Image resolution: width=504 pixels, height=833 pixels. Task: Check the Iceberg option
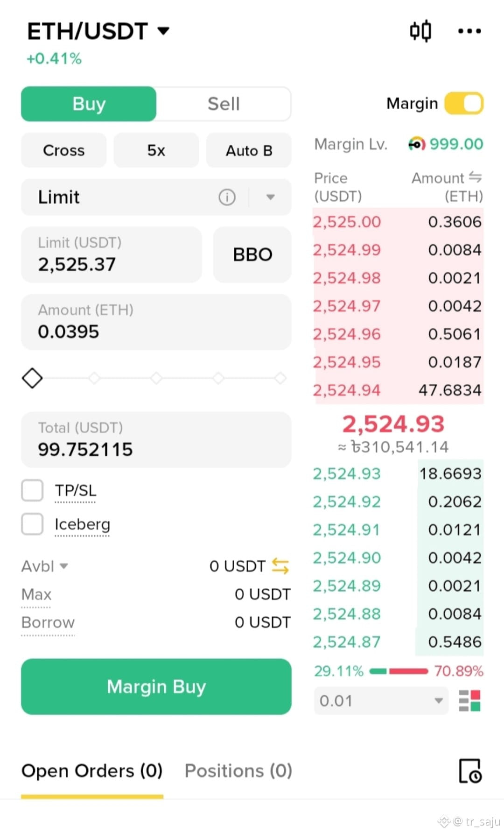pyautogui.click(x=32, y=524)
